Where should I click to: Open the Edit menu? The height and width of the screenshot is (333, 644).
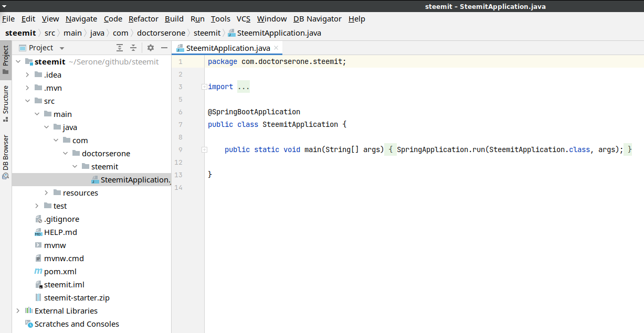28,19
